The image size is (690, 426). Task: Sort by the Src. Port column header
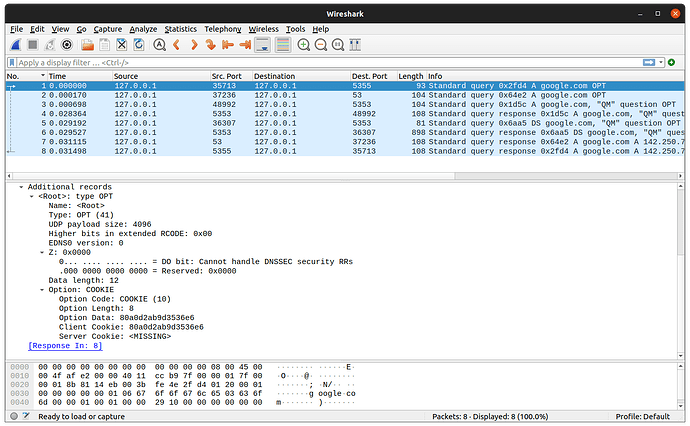pos(231,76)
